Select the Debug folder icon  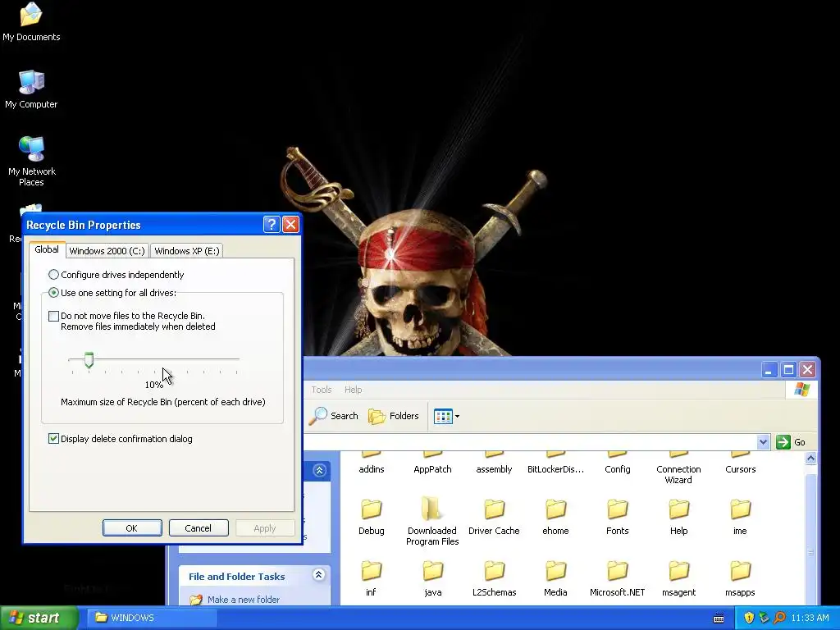point(372,509)
